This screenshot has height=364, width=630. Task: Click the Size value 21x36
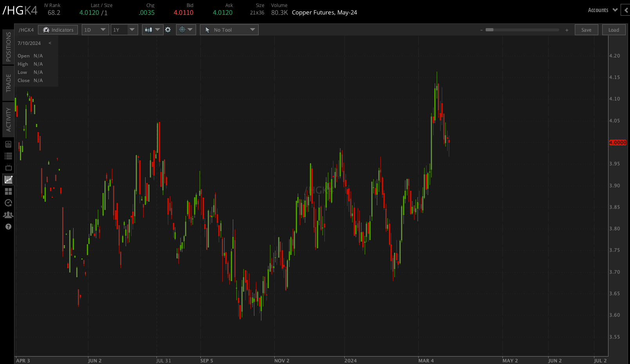257,13
